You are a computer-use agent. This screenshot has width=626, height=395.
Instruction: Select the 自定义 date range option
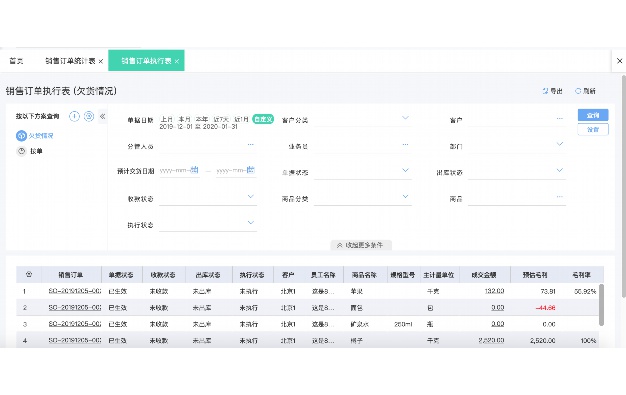pyautogui.click(x=263, y=119)
